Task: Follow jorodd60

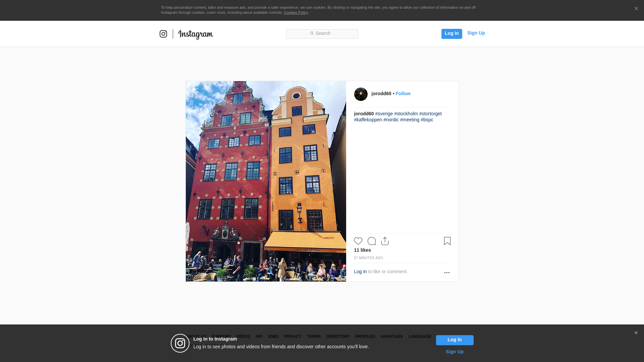Action: point(403,94)
